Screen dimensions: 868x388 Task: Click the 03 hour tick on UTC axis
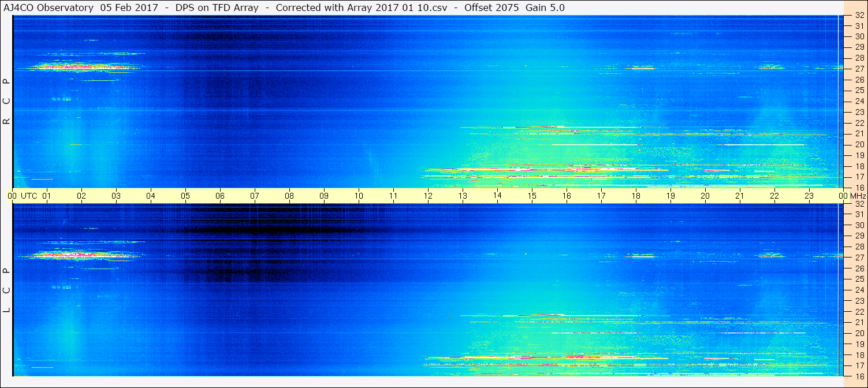tap(116, 196)
